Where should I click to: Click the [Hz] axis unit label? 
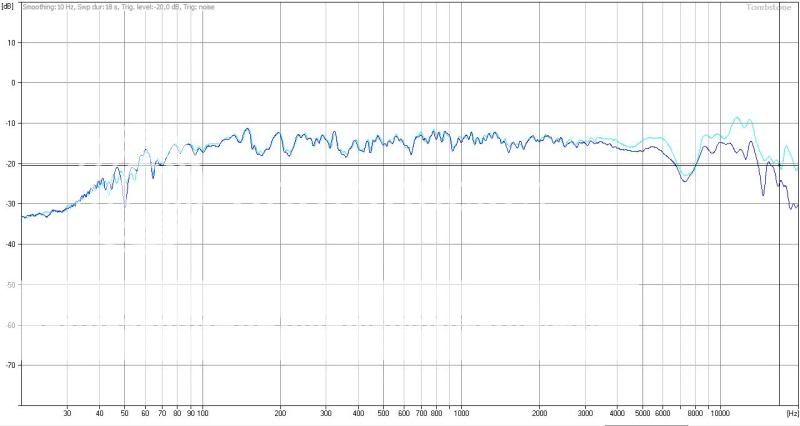[x=791, y=412]
